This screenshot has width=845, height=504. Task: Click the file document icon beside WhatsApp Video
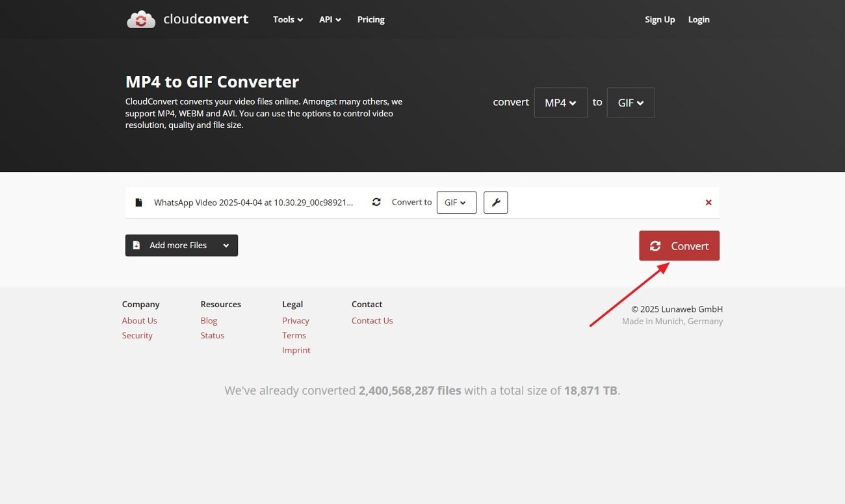tap(138, 203)
